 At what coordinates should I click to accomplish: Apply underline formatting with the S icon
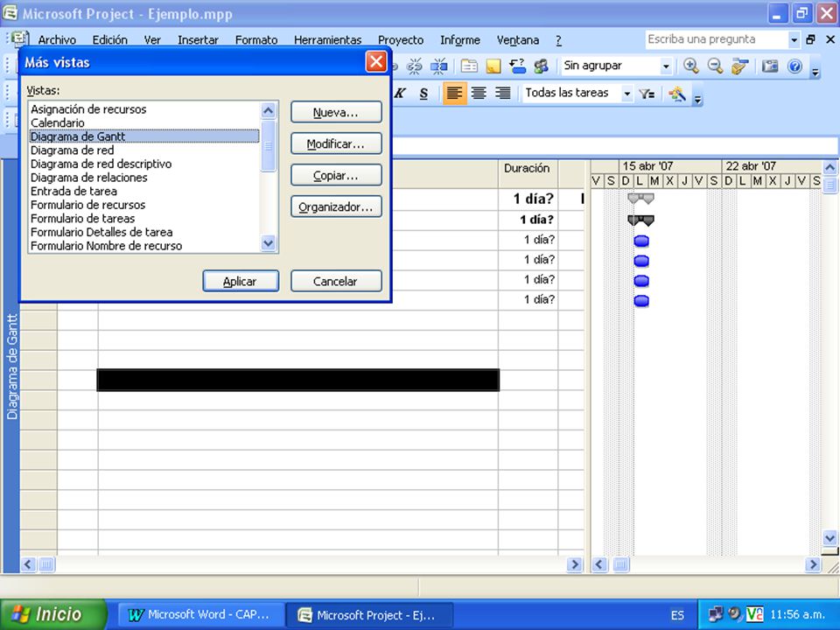[x=423, y=94]
